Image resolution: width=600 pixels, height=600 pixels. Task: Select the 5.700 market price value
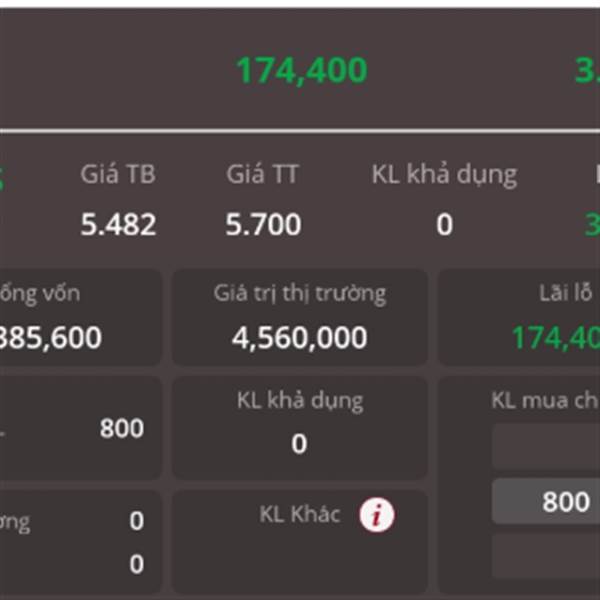(263, 225)
